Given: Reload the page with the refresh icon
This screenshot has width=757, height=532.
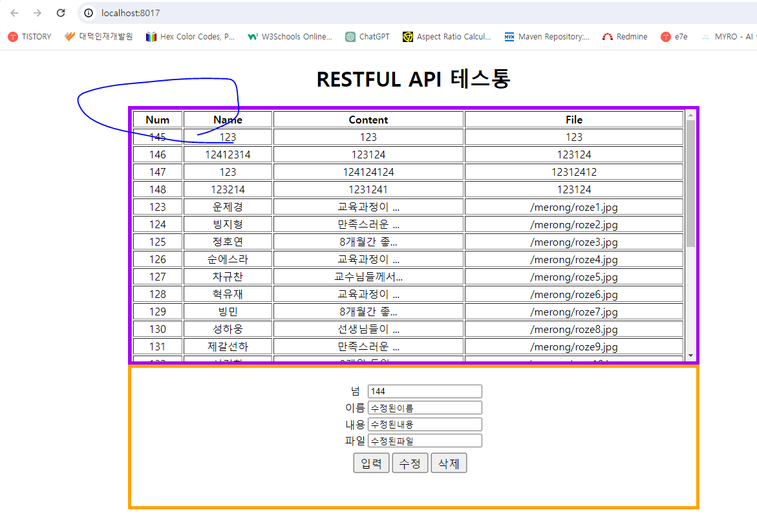Looking at the screenshot, I should pyautogui.click(x=61, y=13).
